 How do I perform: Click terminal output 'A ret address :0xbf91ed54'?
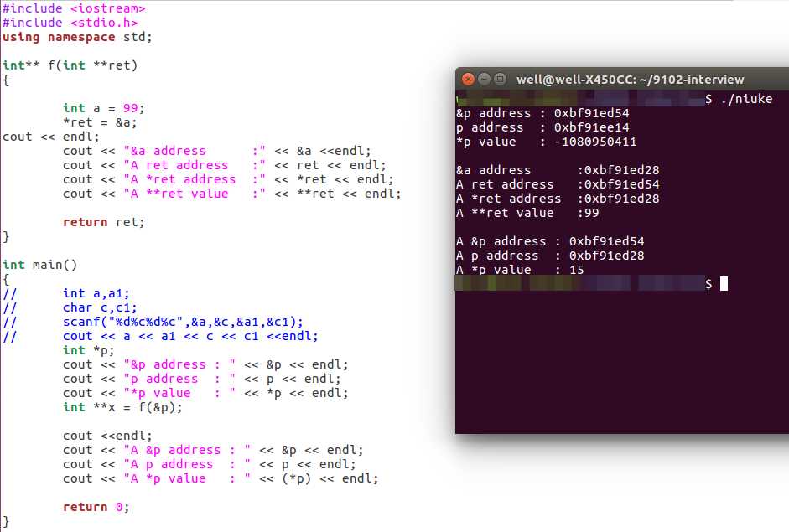coord(558,184)
